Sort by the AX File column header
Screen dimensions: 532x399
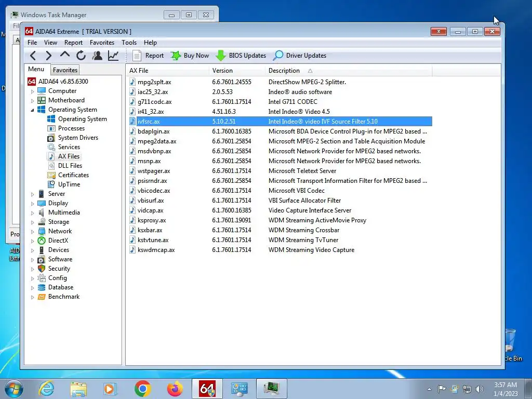coord(167,71)
